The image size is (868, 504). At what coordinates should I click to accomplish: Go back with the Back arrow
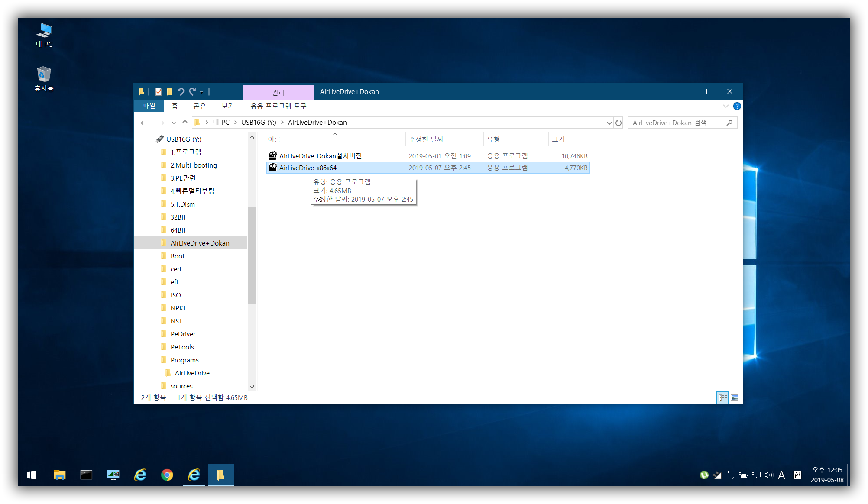point(144,123)
